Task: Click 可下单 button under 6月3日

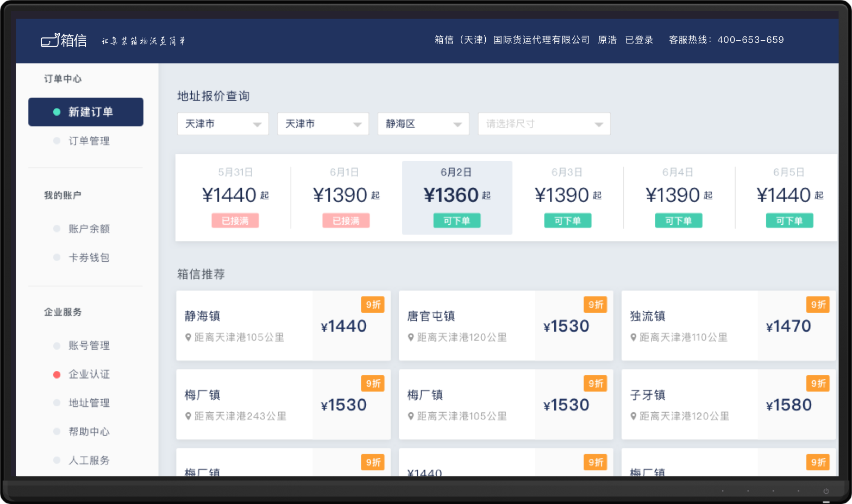Action: coord(568,220)
